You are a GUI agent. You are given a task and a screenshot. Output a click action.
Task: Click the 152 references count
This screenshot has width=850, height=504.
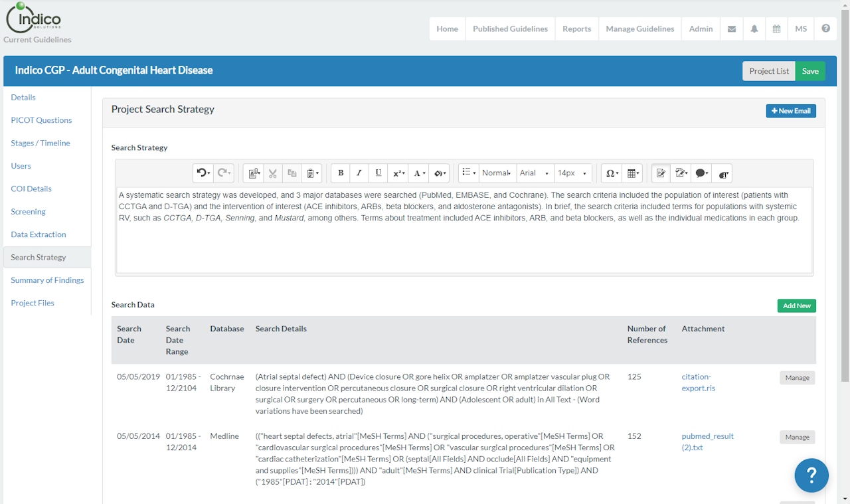point(634,436)
